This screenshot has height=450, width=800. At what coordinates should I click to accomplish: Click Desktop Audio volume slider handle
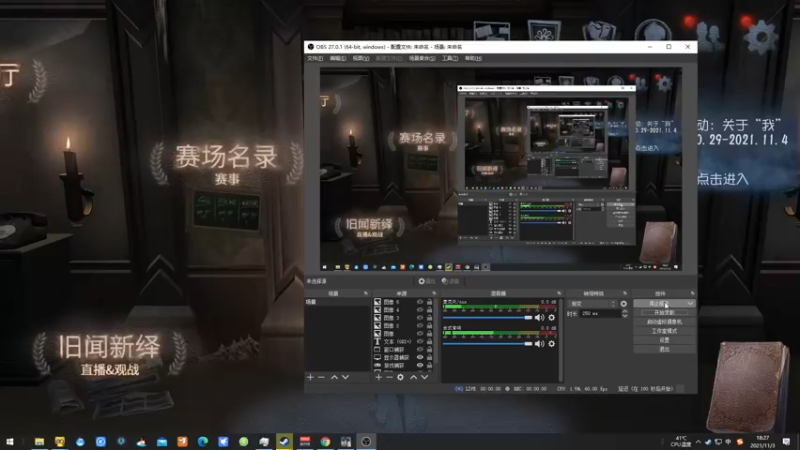coord(528,344)
